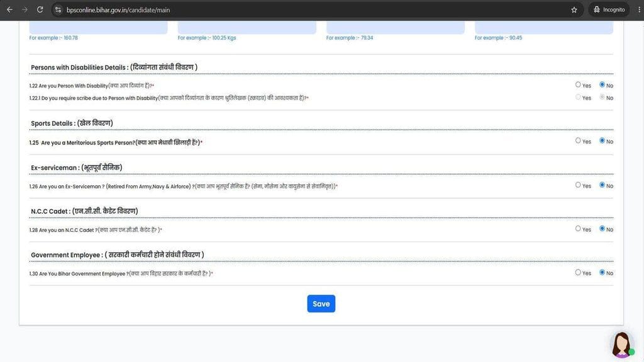Screen dimensions: 644x362
Task: Choose Yes for requiring a scribe
Action: click(x=578, y=97)
